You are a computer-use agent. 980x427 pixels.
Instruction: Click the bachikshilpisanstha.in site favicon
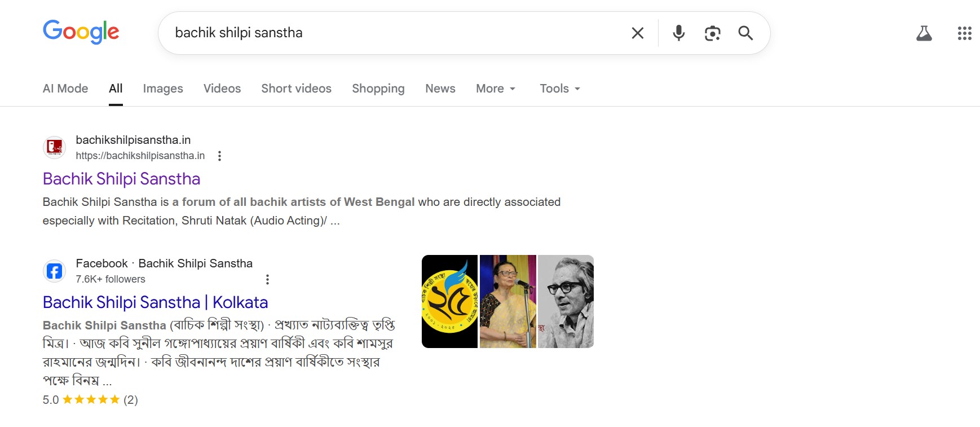click(55, 148)
